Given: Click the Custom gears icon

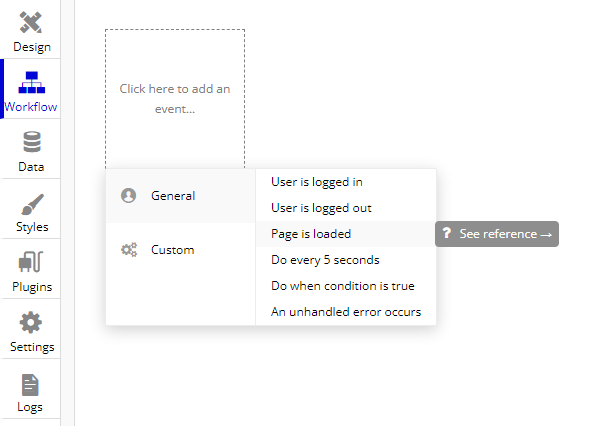Looking at the screenshot, I should point(129,250).
